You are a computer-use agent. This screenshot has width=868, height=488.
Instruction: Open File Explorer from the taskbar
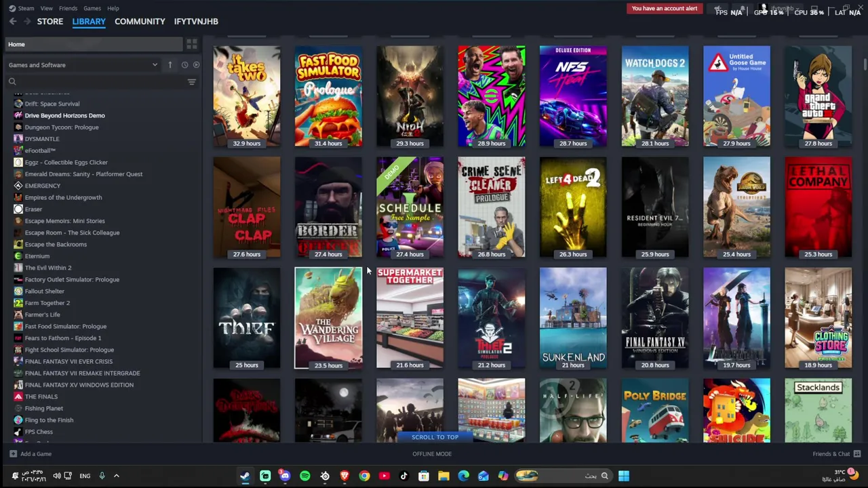click(443, 476)
